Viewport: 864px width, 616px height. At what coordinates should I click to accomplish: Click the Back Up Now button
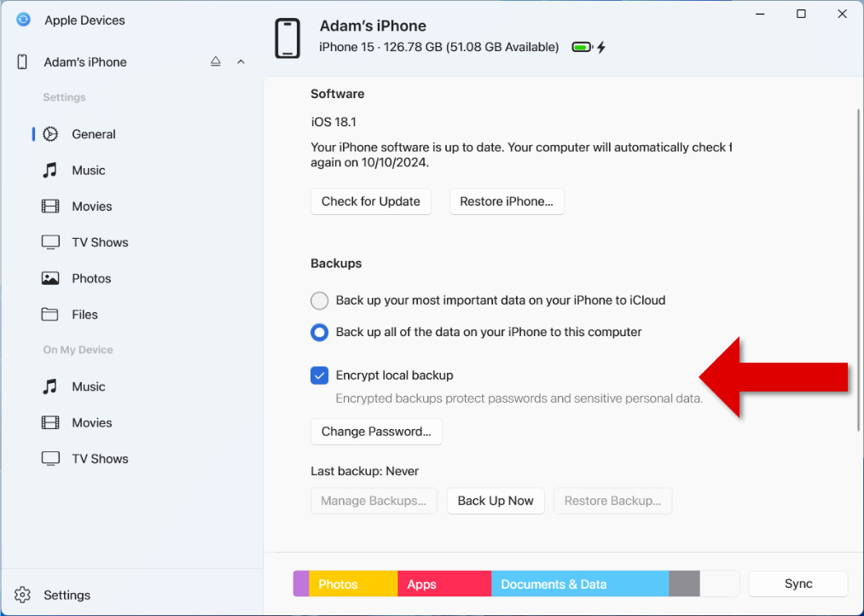click(x=496, y=501)
